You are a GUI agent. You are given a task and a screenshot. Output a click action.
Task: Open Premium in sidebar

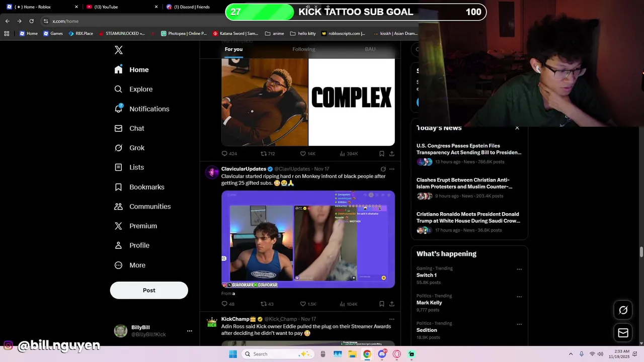(x=136, y=226)
